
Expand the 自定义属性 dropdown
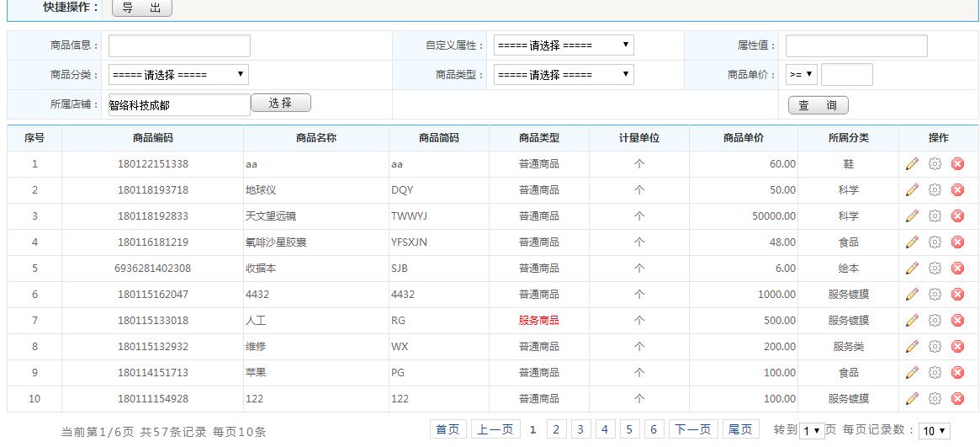pos(563,45)
